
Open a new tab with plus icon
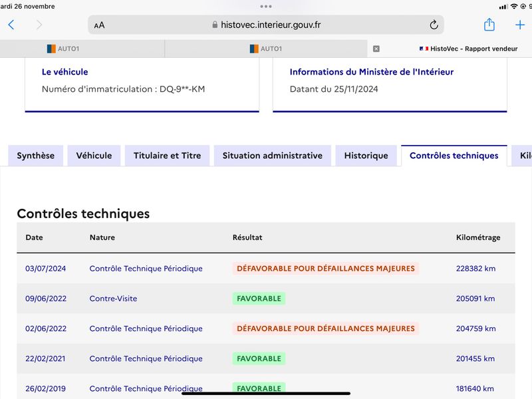(x=520, y=25)
